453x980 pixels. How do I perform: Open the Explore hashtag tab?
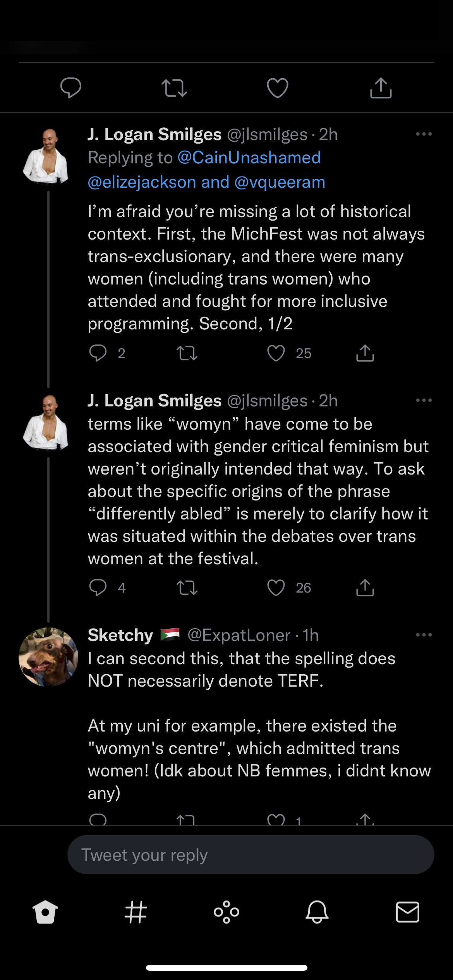[x=136, y=912]
